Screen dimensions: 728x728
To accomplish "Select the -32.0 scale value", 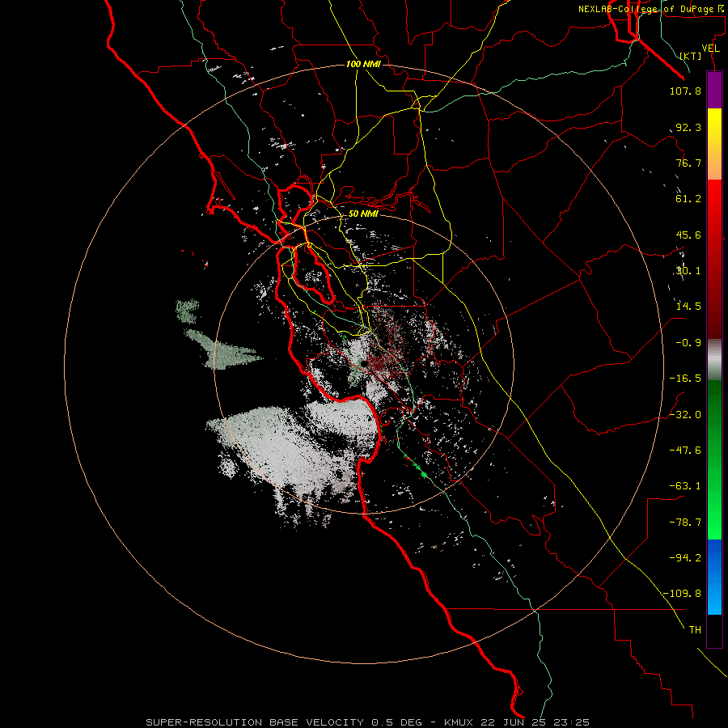I will pyautogui.click(x=685, y=415).
